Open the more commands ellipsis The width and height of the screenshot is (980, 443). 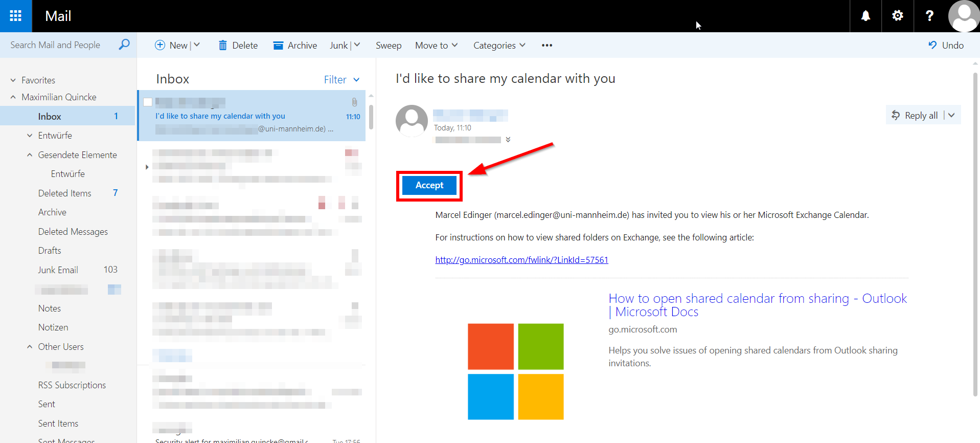(x=547, y=45)
